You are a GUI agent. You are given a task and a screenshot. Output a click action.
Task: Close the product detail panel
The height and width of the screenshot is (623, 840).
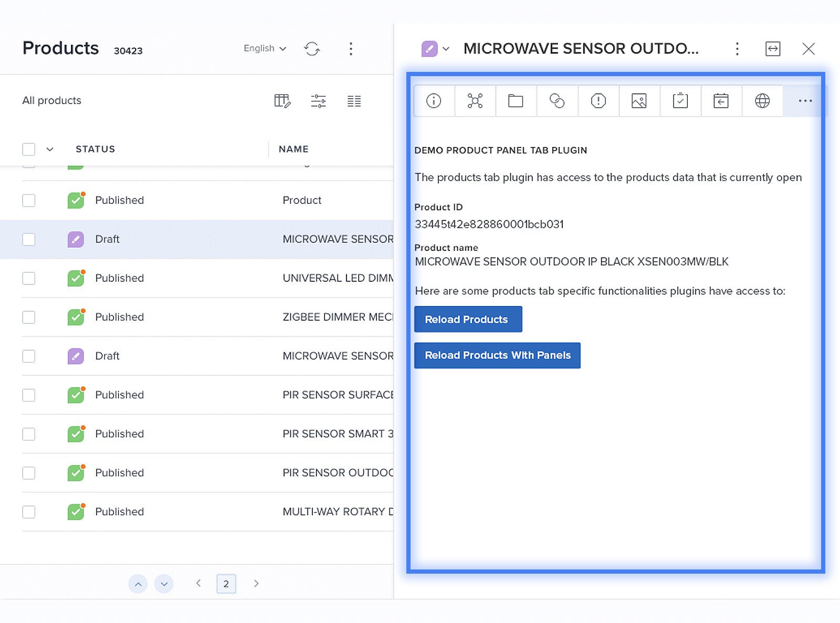(x=808, y=49)
